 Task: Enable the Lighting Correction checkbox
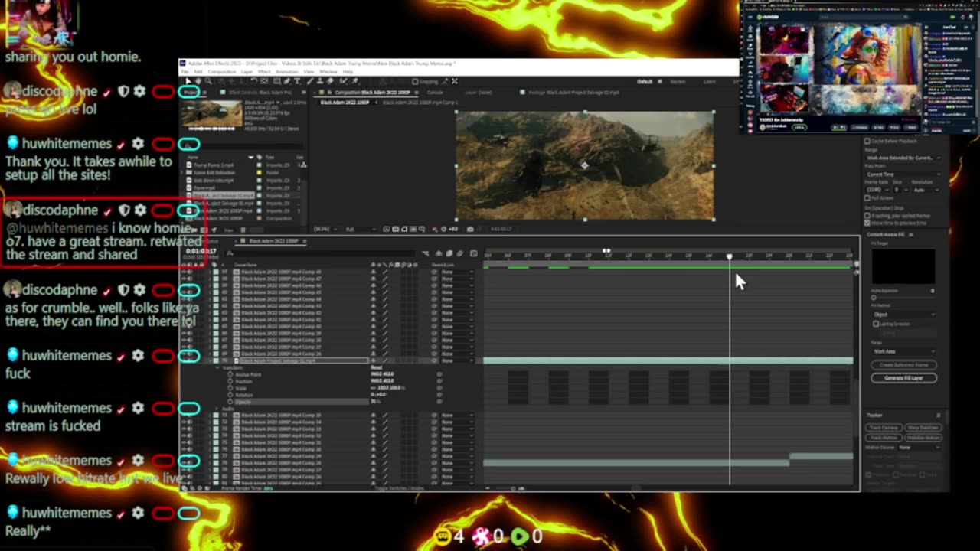876,324
